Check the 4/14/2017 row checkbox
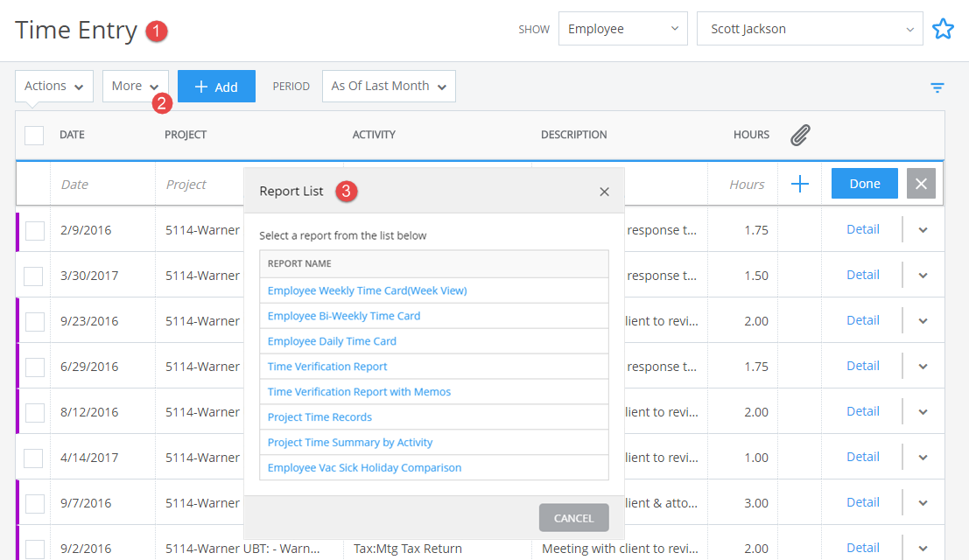The width and height of the screenshot is (969, 560). coord(33,458)
